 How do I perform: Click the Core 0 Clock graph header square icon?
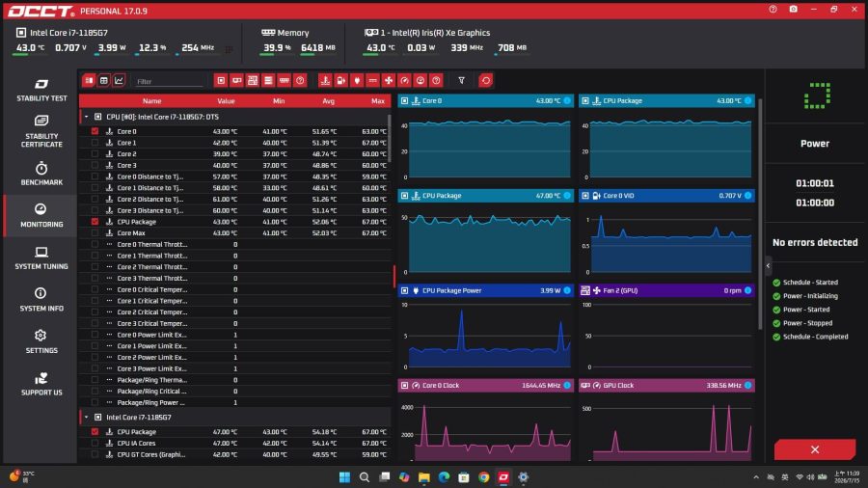click(x=405, y=385)
